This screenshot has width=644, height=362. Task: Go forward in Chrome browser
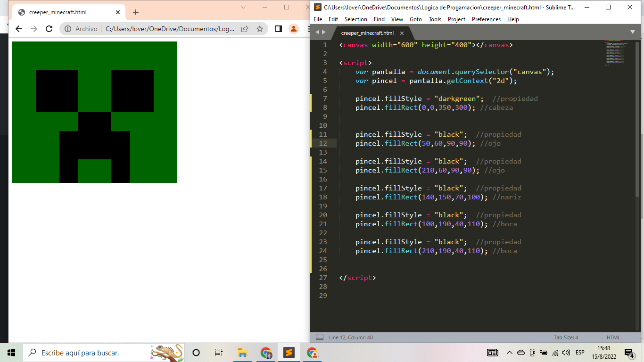(x=34, y=29)
